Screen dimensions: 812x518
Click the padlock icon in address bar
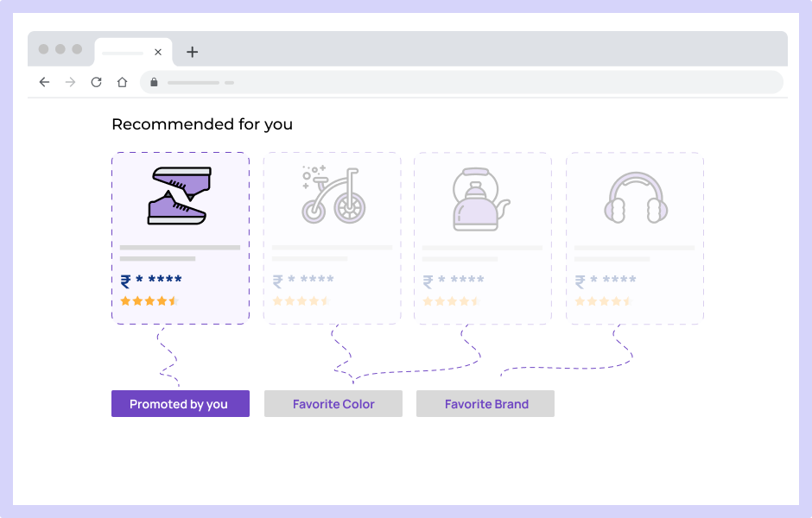click(154, 83)
